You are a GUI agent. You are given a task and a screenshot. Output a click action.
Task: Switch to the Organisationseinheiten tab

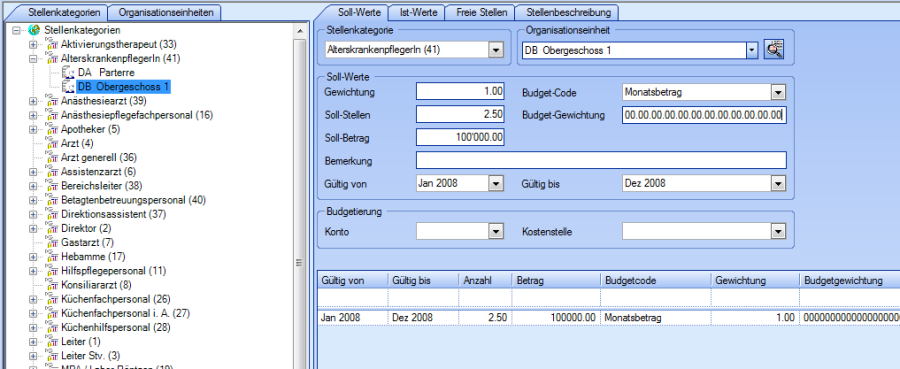coord(166,13)
